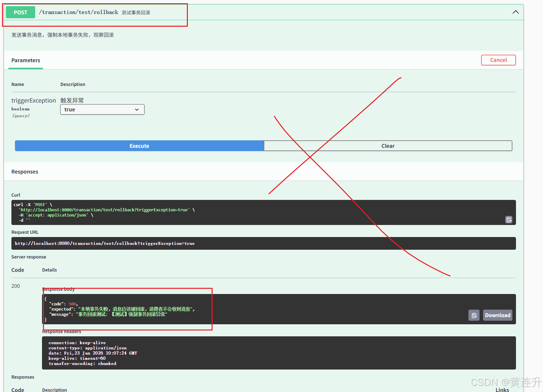
Task: Click the /transaction/test/rollback endpoint path
Action: tap(78, 12)
